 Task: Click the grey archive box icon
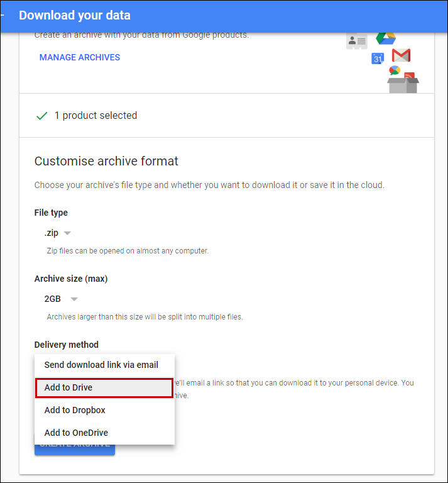pos(402,85)
